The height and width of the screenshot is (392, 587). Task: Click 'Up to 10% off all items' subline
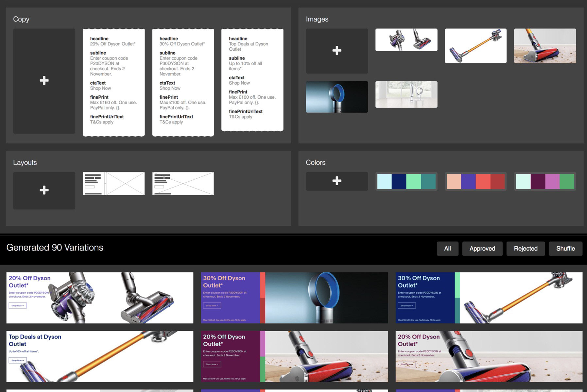(x=246, y=66)
